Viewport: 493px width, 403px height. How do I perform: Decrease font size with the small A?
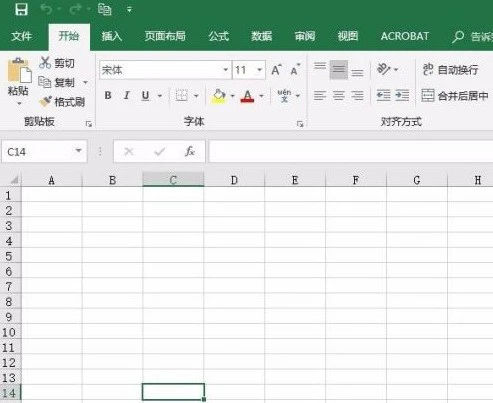click(295, 70)
